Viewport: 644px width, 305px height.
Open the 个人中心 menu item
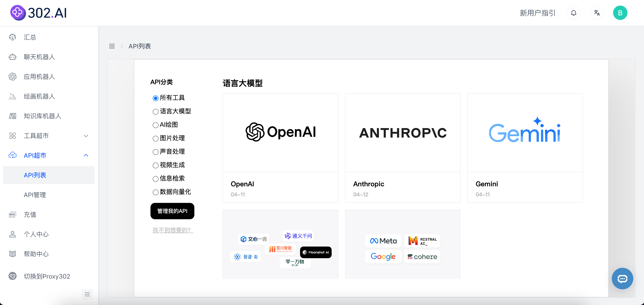point(36,234)
